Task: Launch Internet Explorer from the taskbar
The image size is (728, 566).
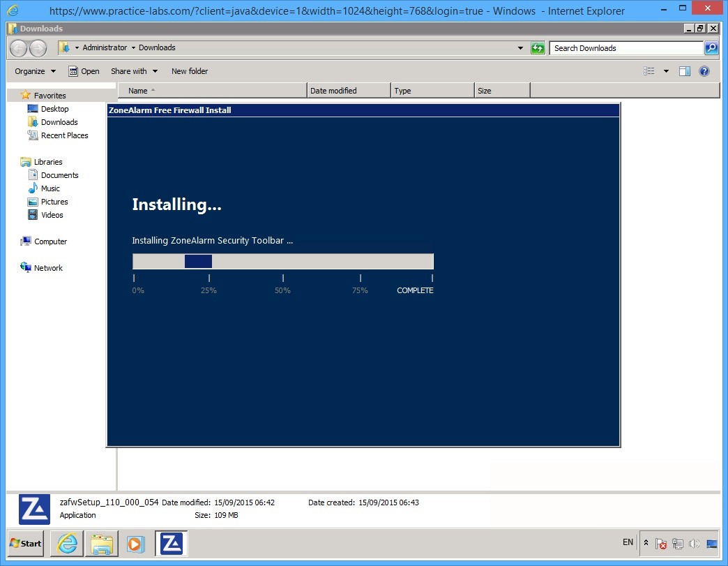Action: [66, 543]
